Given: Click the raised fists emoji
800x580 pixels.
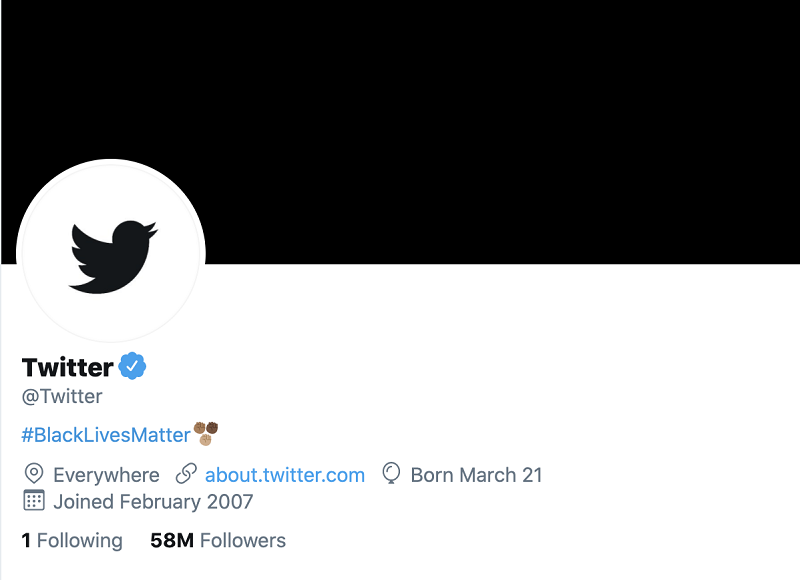Looking at the screenshot, I should click(x=206, y=433).
